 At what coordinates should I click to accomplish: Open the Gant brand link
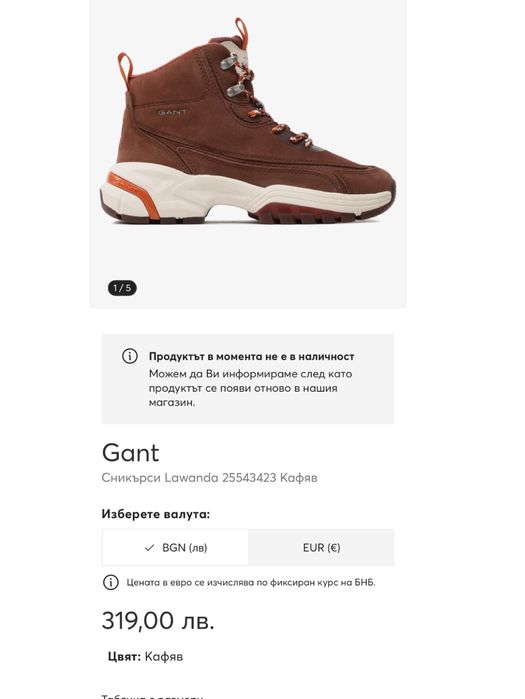pos(130,452)
